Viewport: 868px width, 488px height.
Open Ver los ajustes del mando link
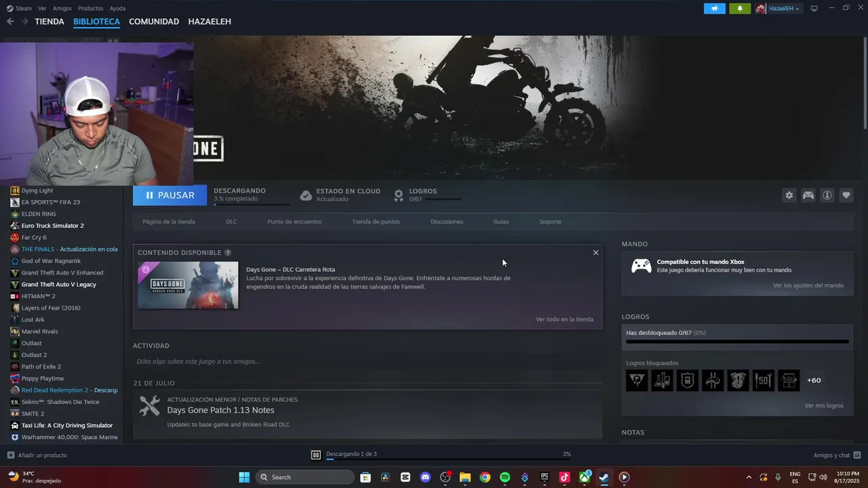[808, 285]
